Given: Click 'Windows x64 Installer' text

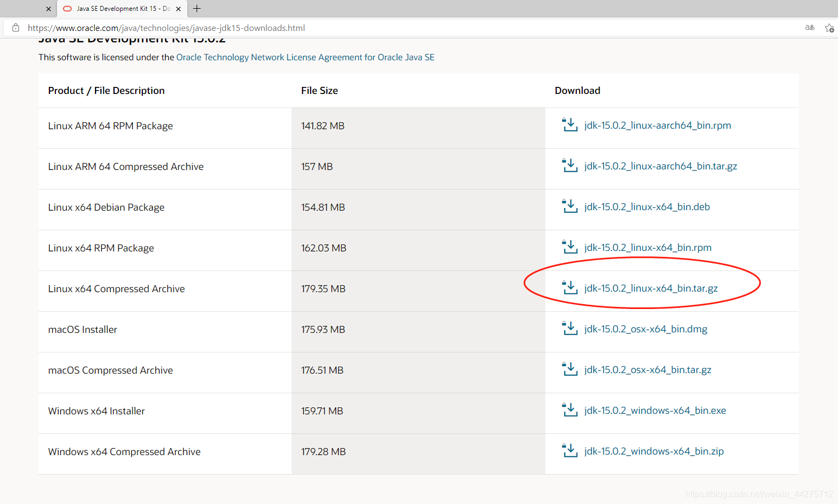Looking at the screenshot, I should click(96, 411).
